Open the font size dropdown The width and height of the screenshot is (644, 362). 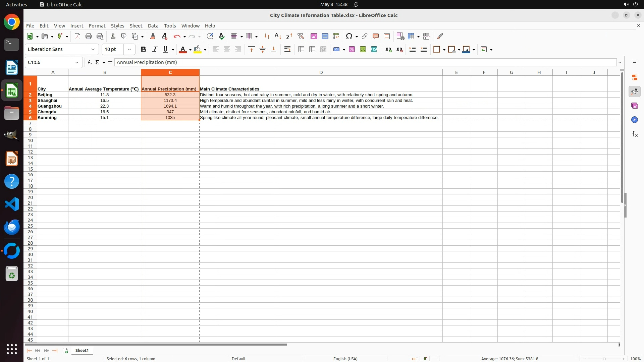[x=129, y=50]
